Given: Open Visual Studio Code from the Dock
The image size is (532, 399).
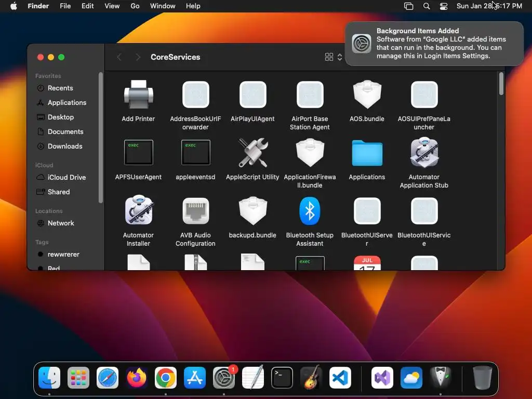Looking at the screenshot, I should pyautogui.click(x=340, y=378).
